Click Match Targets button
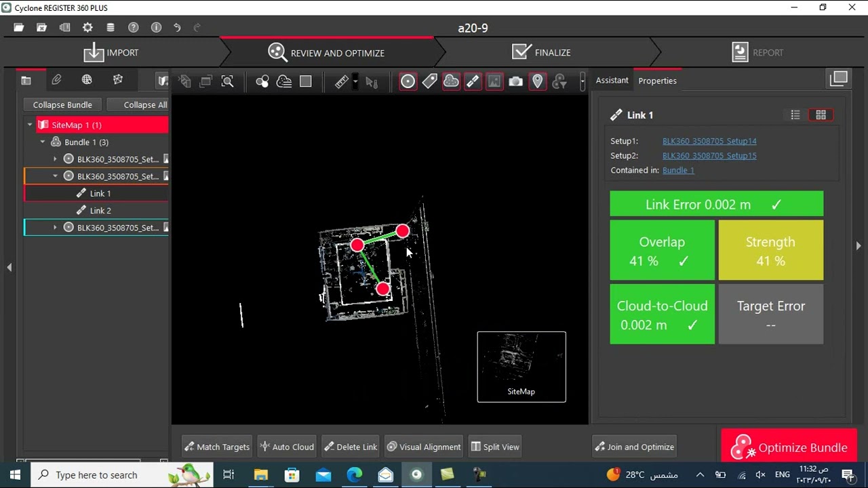868x488 pixels. pyautogui.click(x=217, y=447)
